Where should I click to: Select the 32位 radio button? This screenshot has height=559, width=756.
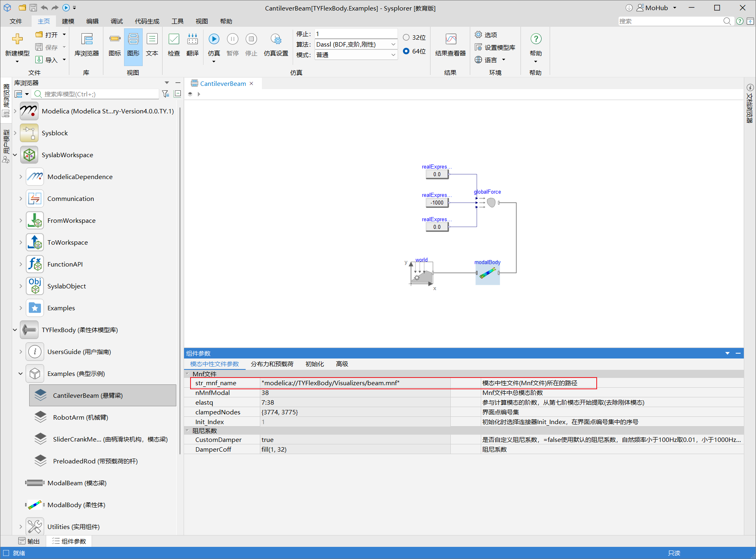pos(406,38)
